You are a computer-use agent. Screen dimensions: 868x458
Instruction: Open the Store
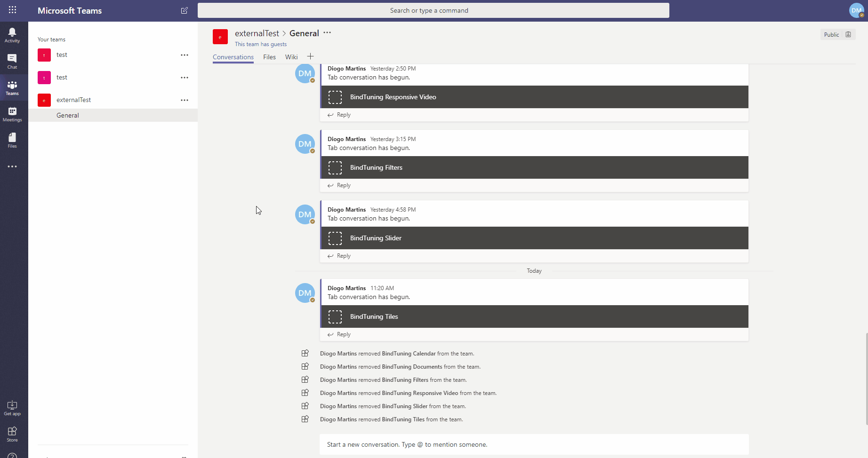12,434
